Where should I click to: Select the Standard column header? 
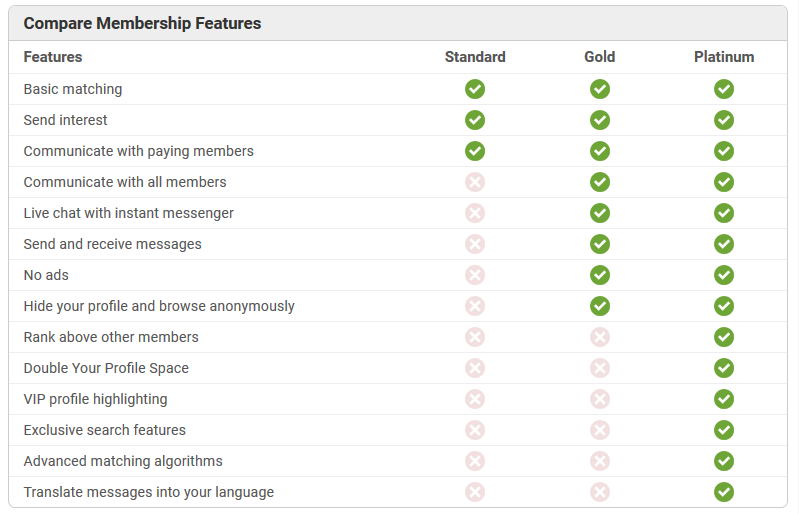coord(475,57)
